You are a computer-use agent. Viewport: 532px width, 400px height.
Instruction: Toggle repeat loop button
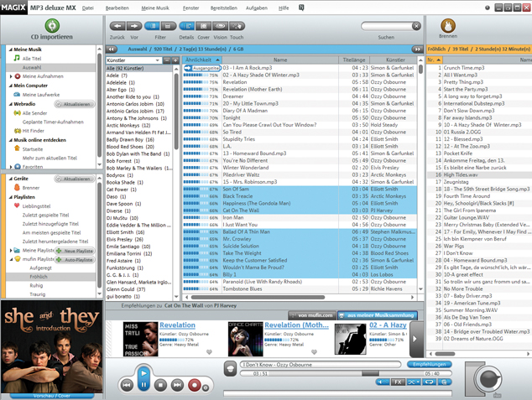(x=430, y=382)
